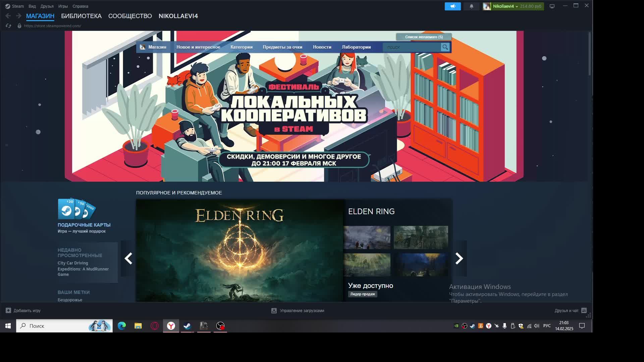The width and height of the screenshot is (644, 362).
Task: Switch to Big Picture mode icon
Action: [552, 6]
